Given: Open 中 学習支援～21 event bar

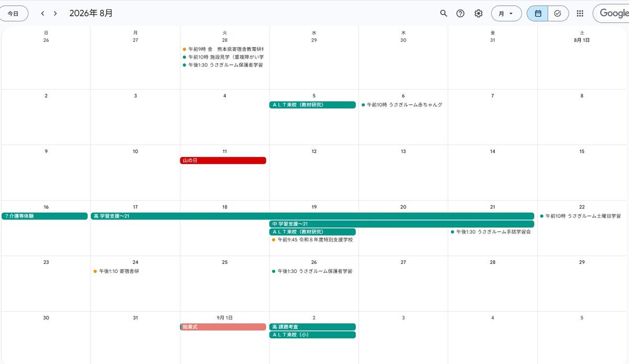Looking at the screenshot, I should 402,224.
